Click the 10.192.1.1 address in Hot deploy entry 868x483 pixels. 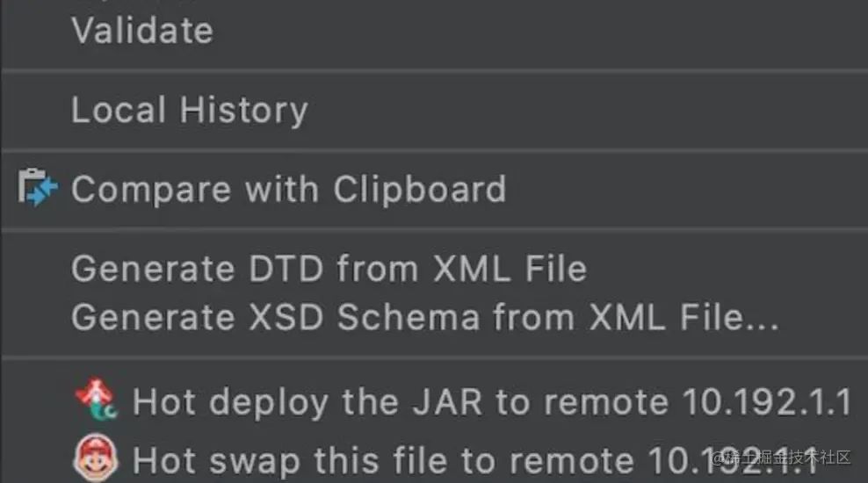click(x=767, y=401)
